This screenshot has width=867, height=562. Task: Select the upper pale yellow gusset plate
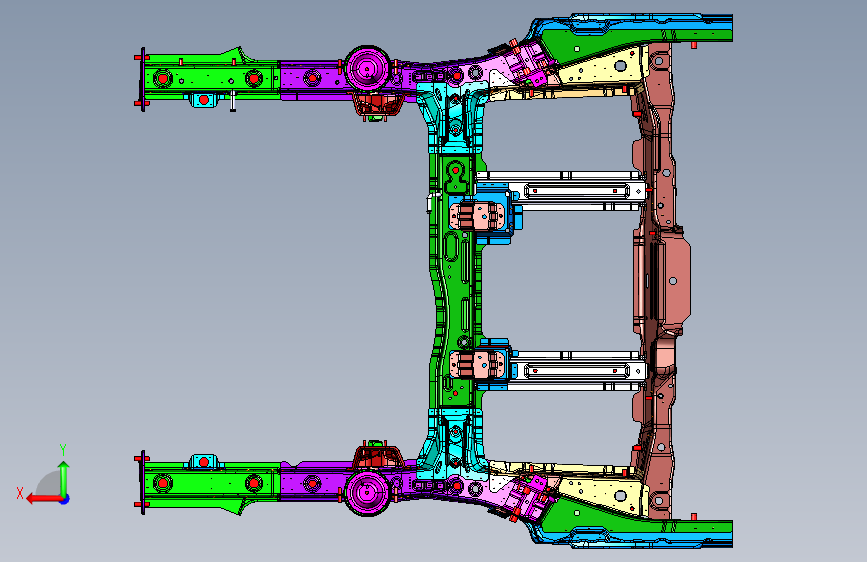click(603, 69)
